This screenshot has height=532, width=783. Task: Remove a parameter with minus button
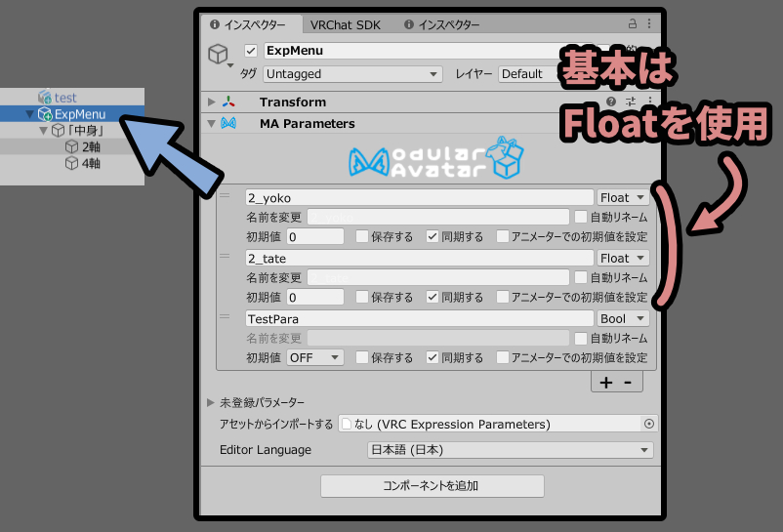628,383
